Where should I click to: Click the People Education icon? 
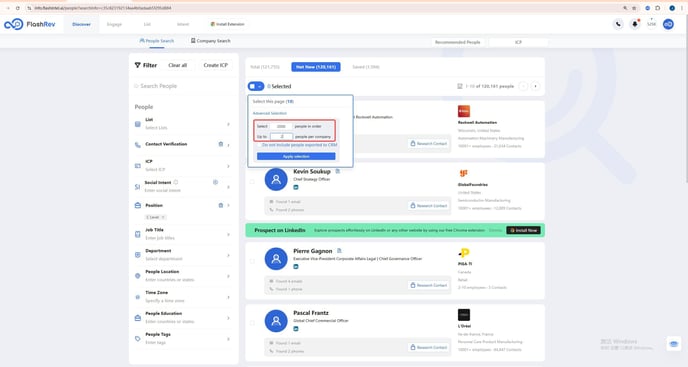pyautogui.click(x=138, y=318)
